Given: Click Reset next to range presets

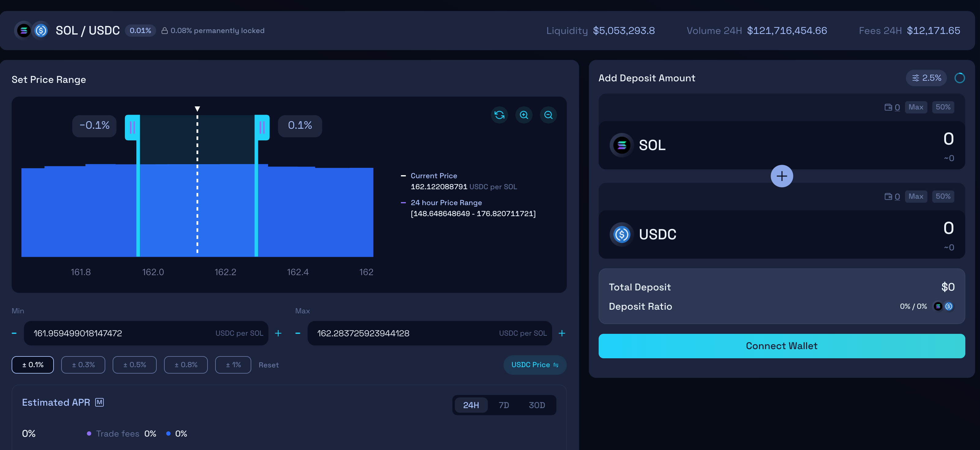Looking at the screenshot, I should [x=269, y=365].
